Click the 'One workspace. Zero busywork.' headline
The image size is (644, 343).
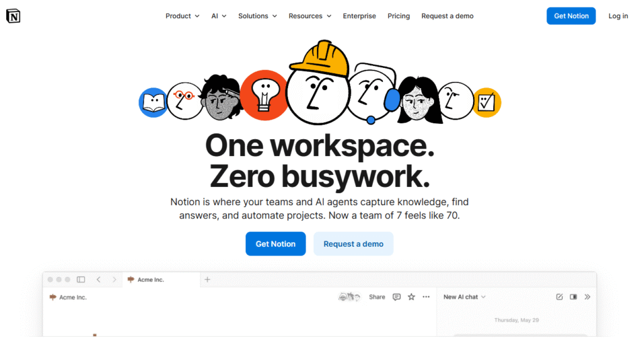(319, 161)
